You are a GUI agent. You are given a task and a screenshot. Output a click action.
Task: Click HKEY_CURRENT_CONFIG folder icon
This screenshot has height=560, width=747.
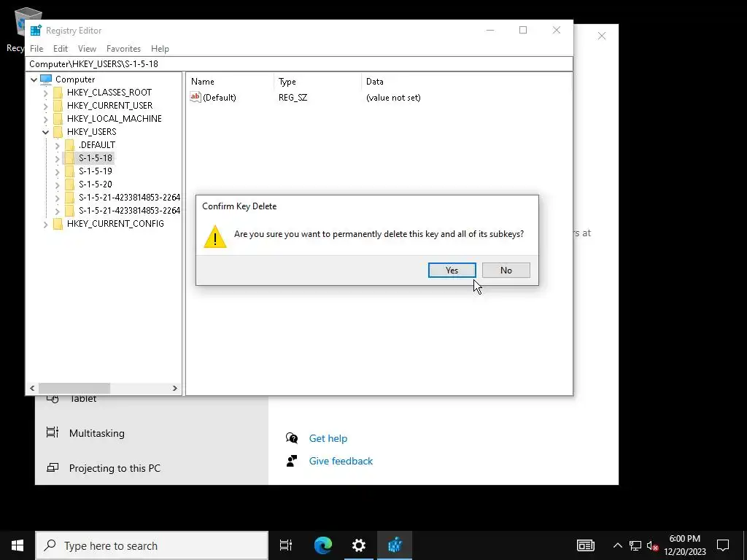coord(58,223)
